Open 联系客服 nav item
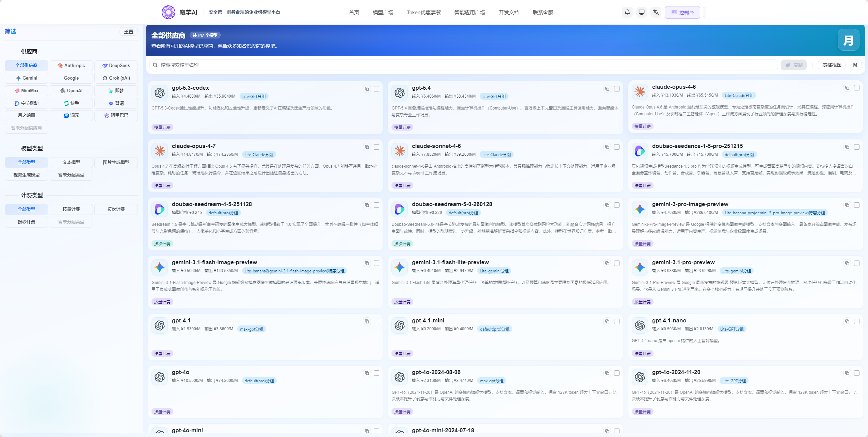Screen dimensions: 868x437 pos(543,12)
